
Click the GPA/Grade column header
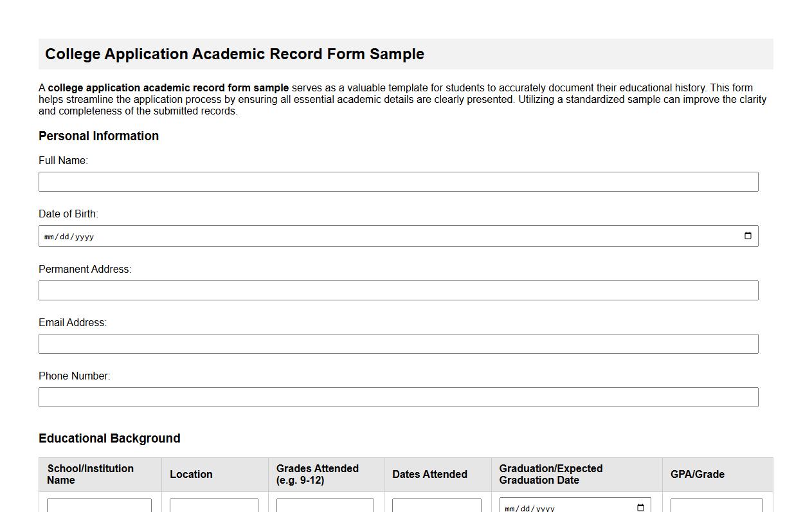tap(697, 474)
